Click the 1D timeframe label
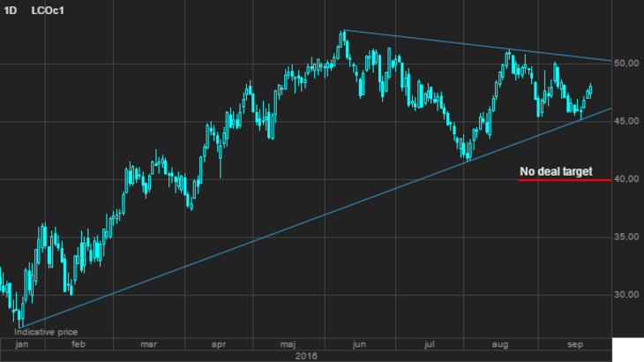 (10, 10)
